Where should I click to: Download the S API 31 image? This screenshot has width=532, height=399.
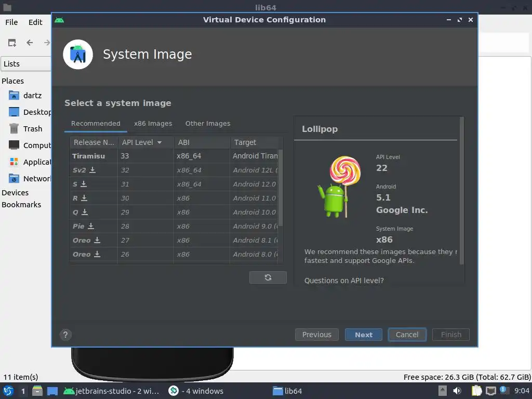tap(84, 183)
